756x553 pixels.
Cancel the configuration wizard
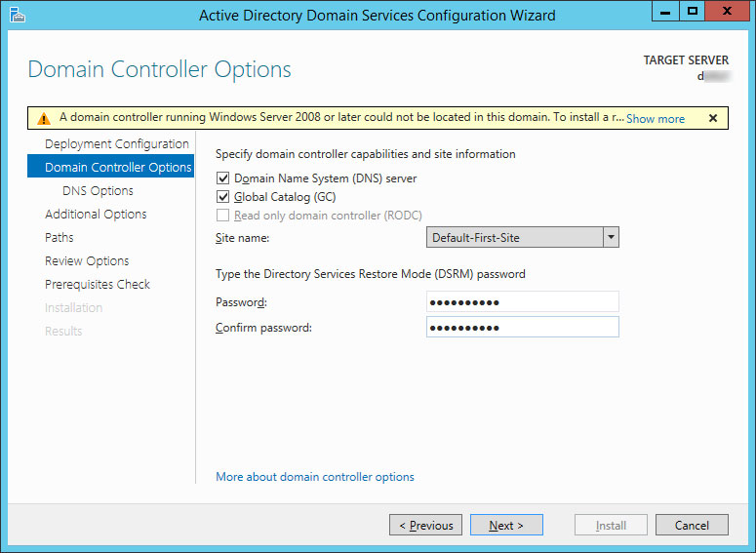[x=692, y=525]
